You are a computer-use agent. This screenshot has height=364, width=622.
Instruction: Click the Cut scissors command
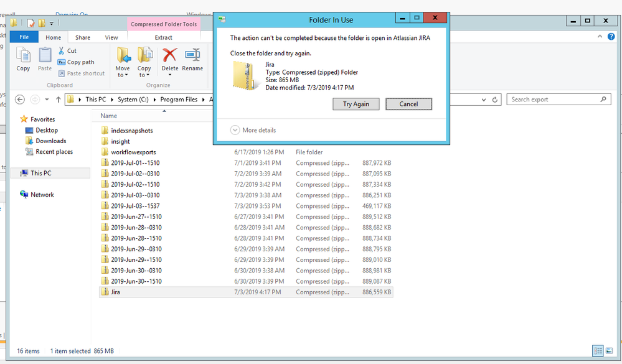[x=67, y=51]
